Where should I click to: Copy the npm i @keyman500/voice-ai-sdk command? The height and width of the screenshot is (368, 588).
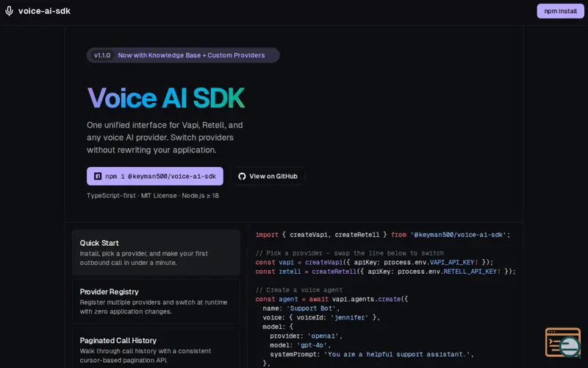[155, 176]
